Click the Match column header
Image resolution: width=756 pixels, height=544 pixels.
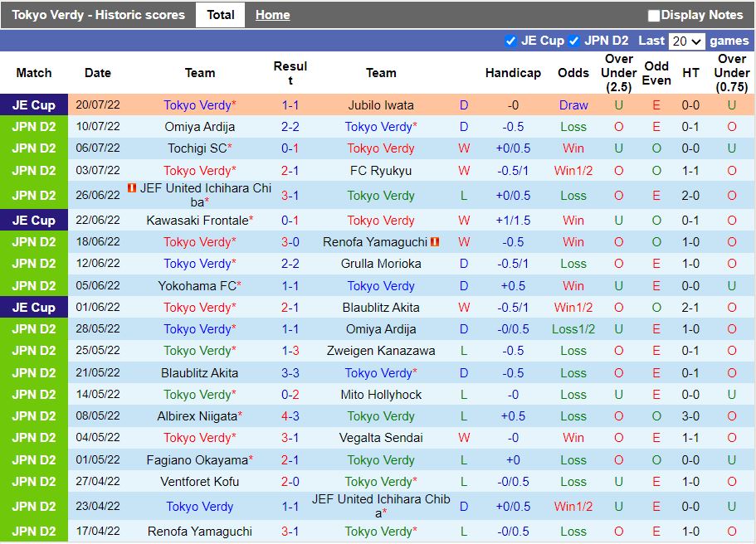click(x=34, y=73)
